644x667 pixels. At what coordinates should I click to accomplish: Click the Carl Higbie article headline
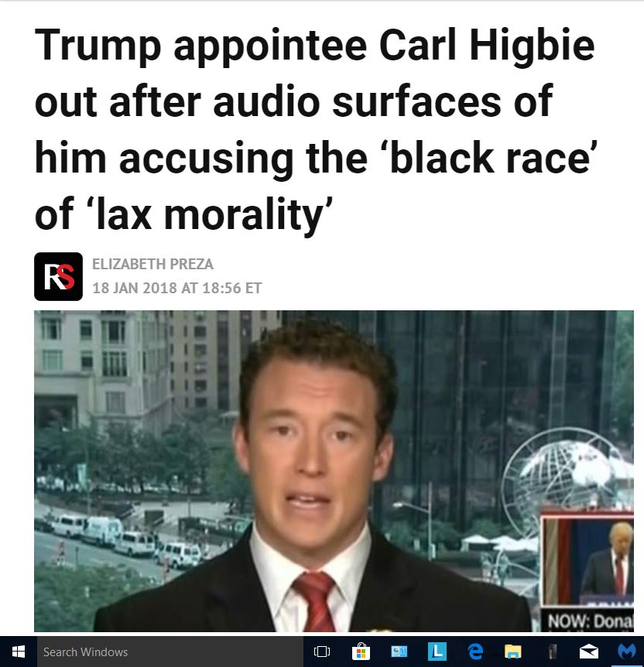pos(316,129)
